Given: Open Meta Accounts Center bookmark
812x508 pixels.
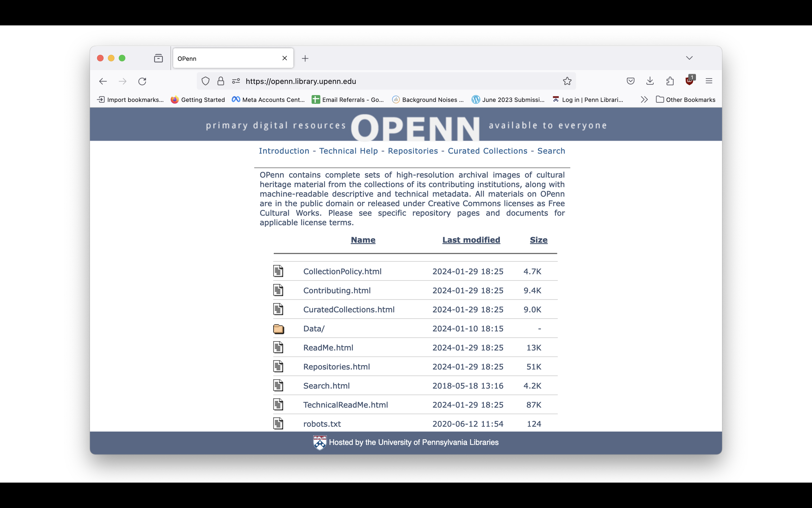Looking at the screenshot, I should [268, 100].
